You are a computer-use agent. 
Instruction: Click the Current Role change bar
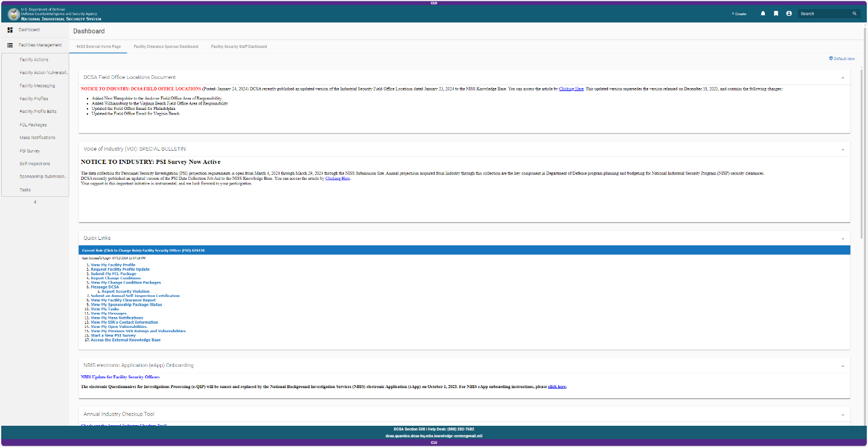pyautogui.click(x=464, y=250)
